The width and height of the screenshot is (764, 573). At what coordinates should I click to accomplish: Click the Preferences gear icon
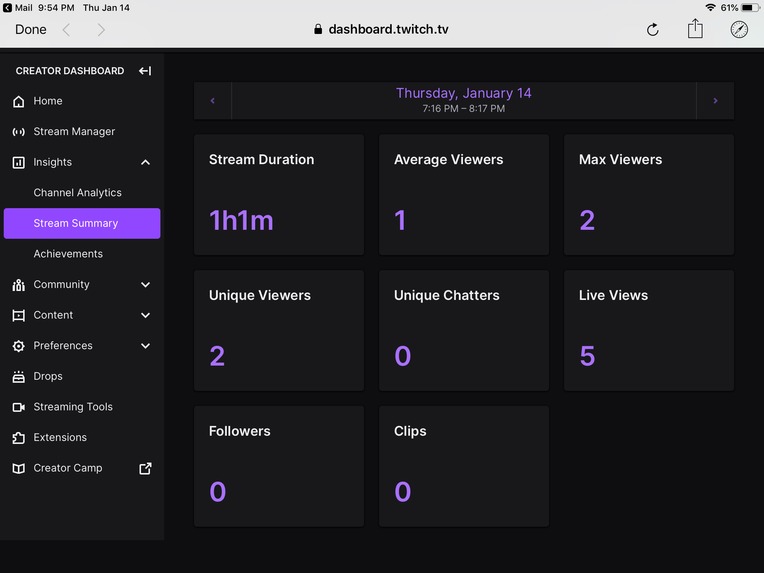[19, 346]
